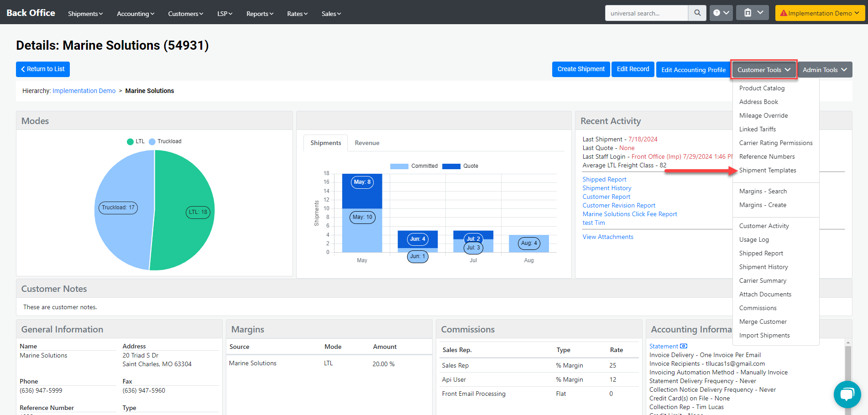Expand the Sales navigation menu

331,14
